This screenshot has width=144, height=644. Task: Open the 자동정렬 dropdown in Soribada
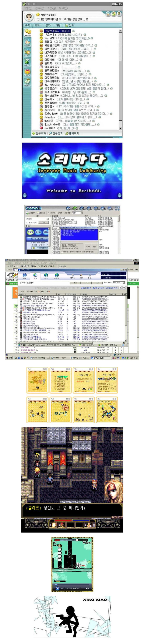tap(77, 213)
